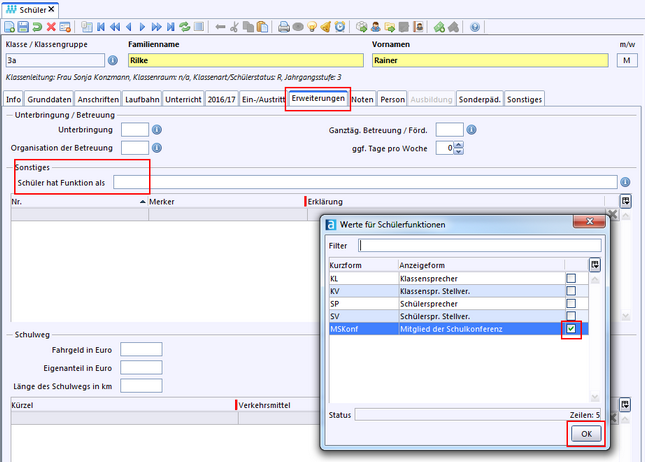Click the info icon next to Unterbringung

click(x=157, y=129)
